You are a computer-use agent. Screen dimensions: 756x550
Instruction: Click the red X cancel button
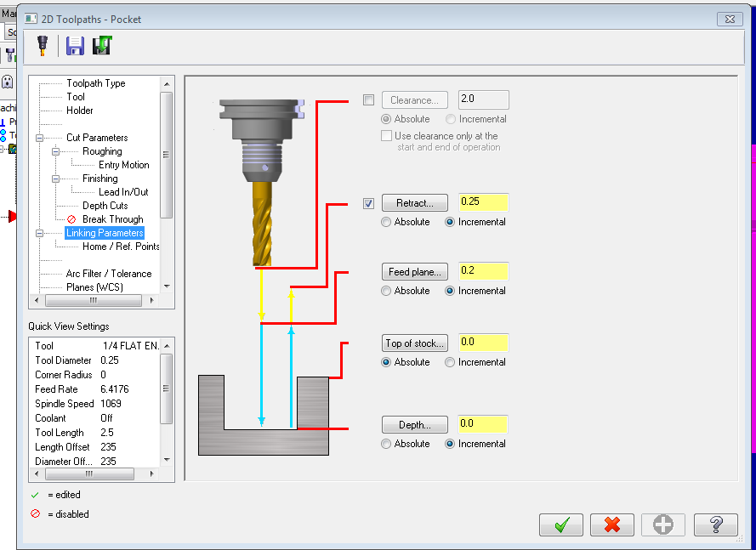[612, 525]
